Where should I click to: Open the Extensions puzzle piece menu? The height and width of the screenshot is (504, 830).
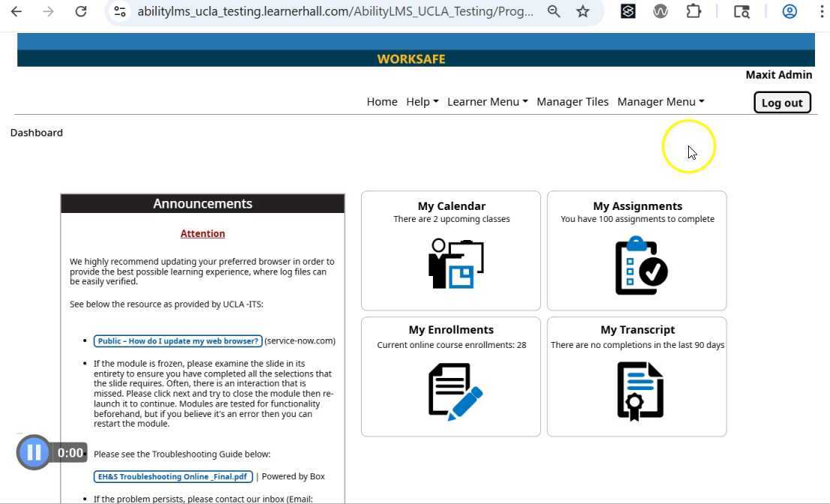(x=693, y=11)
